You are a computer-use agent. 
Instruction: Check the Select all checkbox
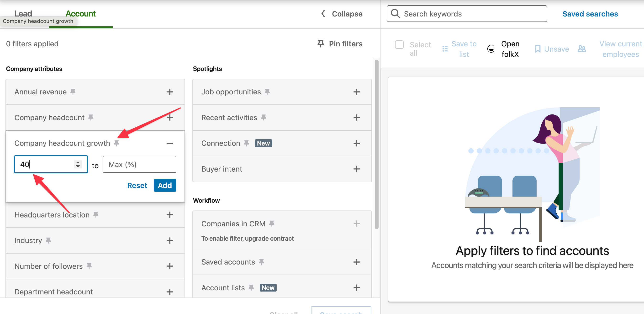click(x=399, y=45)
